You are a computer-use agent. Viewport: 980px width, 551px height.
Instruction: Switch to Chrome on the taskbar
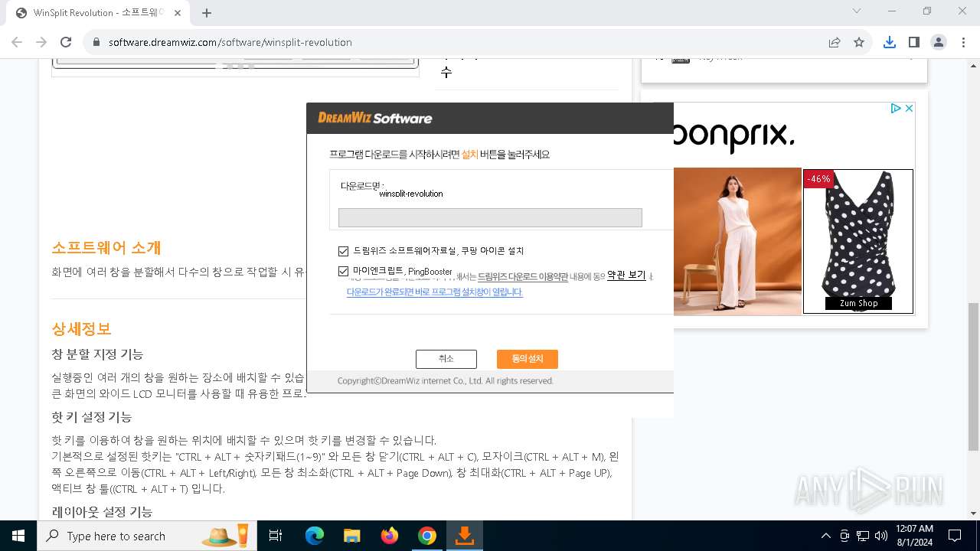(x=427, y=536)
